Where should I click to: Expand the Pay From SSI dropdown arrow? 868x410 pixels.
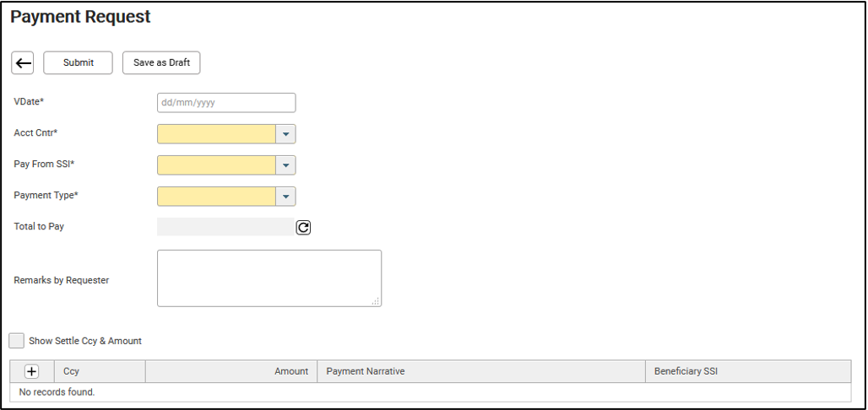pyautogui.click(x=285, y=165)
